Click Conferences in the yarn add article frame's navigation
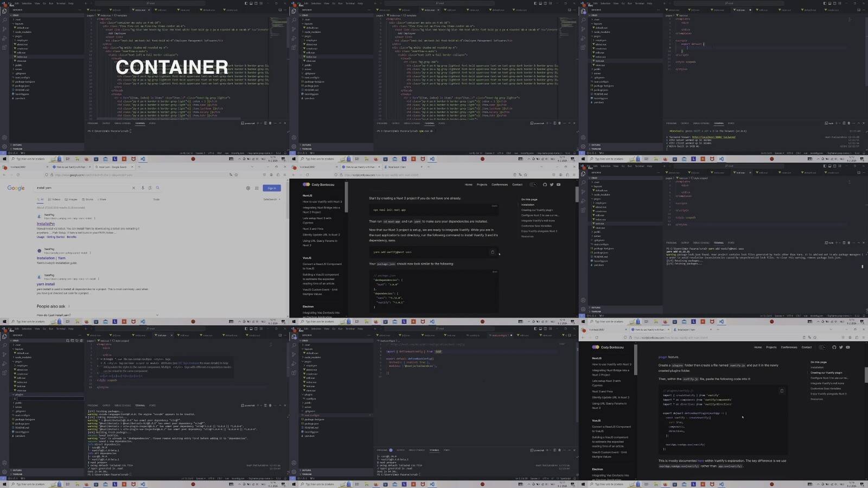Screen dimensions: 868x488 point(500,185)
